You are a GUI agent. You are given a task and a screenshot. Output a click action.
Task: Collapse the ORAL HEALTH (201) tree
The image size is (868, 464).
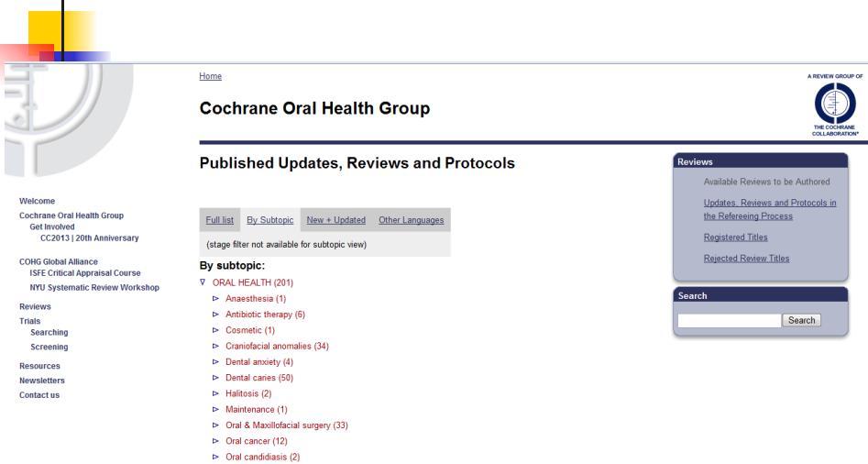click(x=203, y=282)
